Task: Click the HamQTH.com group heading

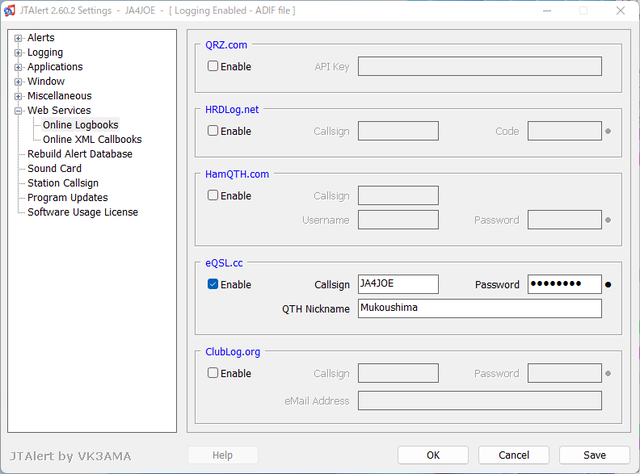Action: 237,174
